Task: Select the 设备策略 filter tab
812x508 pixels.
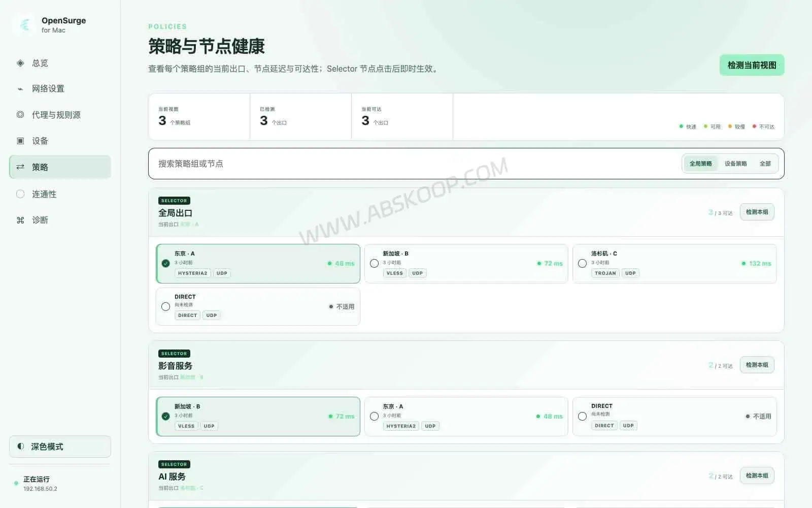Action: click(735, 164)
